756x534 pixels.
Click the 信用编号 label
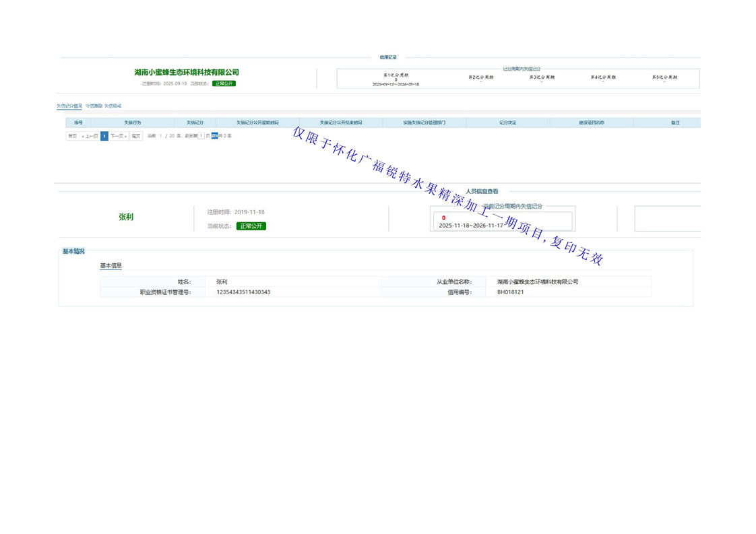coord(460,292)
